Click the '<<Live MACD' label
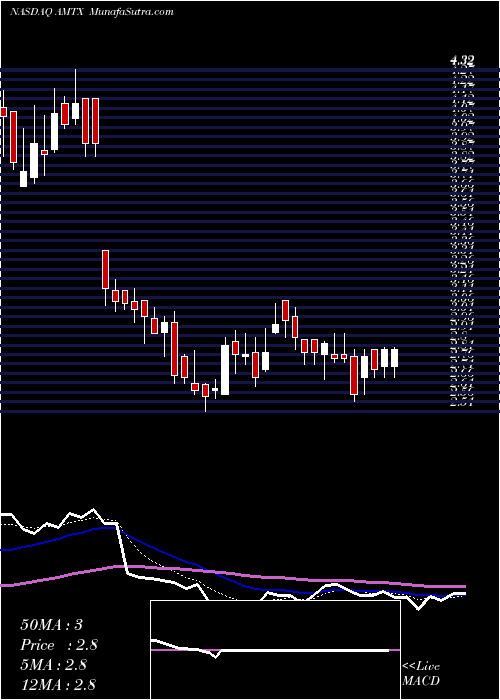Image resolution: width=500 pixels, height=700 pixels. [421, 674]
